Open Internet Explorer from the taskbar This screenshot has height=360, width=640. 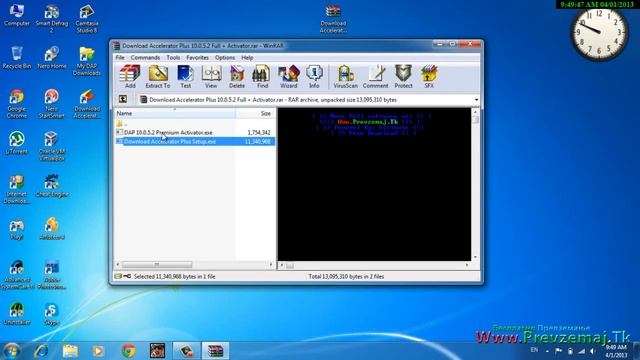click(41, 351)
